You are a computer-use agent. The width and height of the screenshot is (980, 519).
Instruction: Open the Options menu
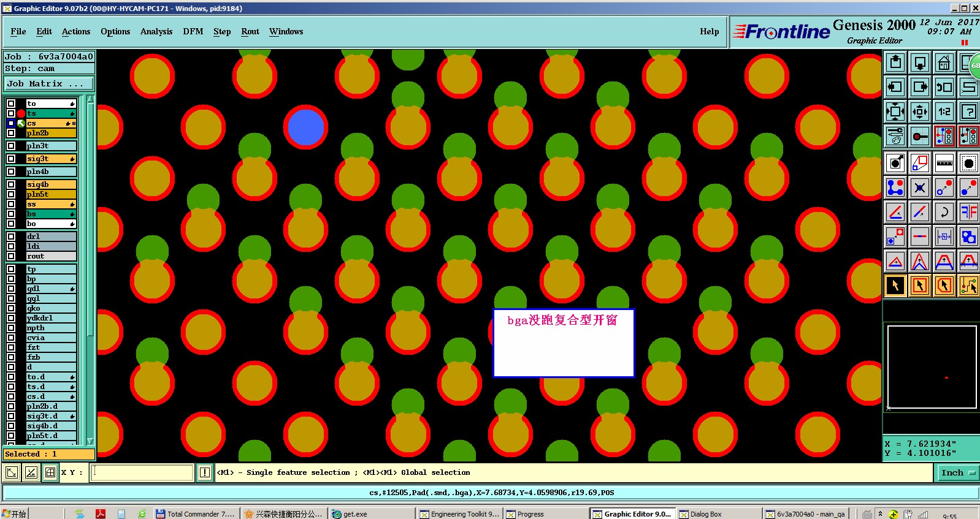click(x=115, y=31)
